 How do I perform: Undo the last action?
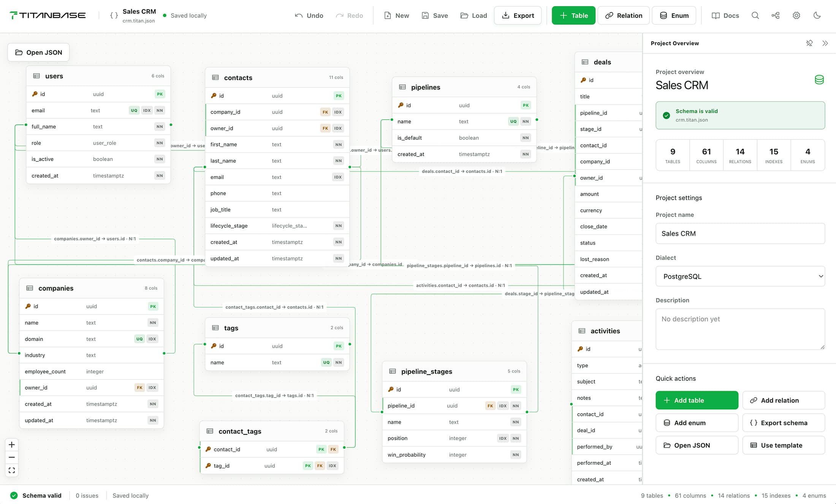pyautogui.click(x=309, y=16)
